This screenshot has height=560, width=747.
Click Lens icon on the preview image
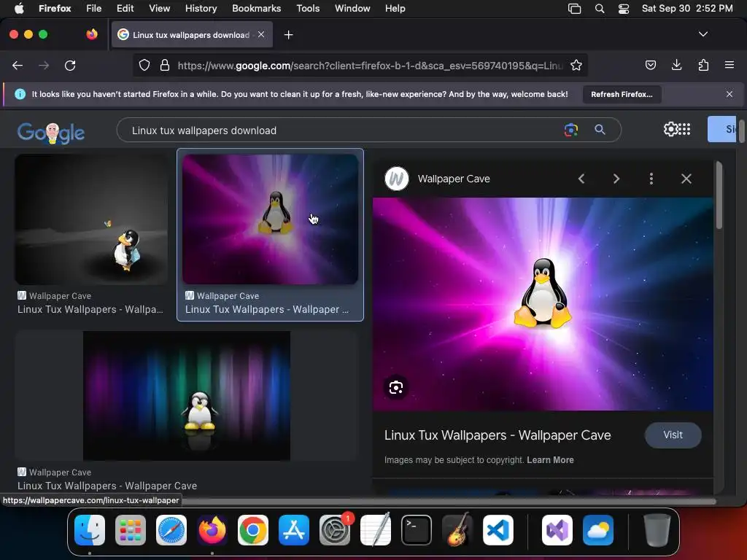coord(396,388)
